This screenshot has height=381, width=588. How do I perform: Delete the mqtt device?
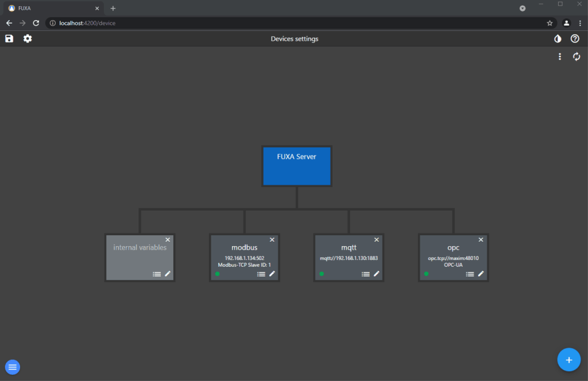point(377,240)
